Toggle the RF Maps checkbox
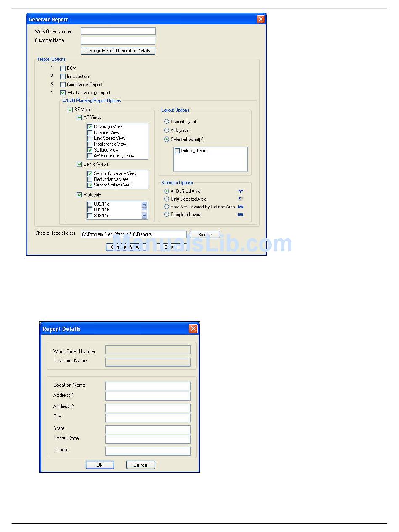 point(70,110)
